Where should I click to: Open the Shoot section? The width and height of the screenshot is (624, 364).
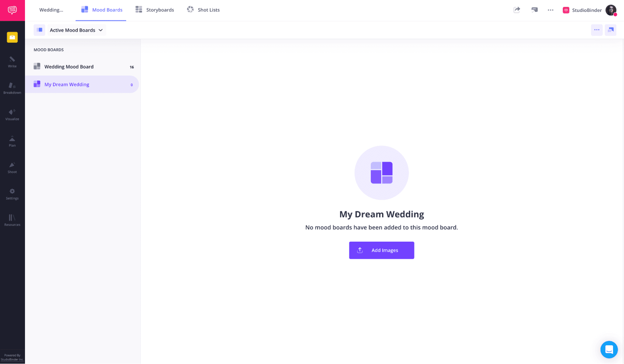tap(12, 168)
